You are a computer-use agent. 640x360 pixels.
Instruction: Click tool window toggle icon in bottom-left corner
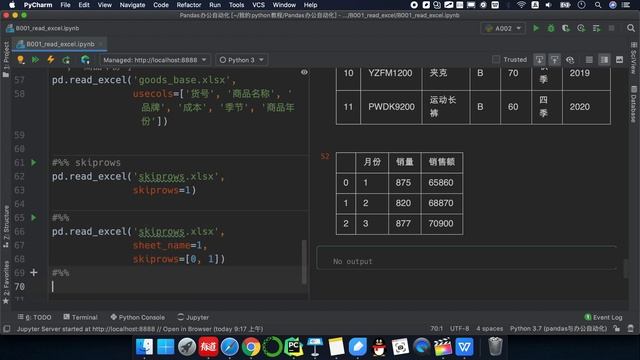(7, 329)
